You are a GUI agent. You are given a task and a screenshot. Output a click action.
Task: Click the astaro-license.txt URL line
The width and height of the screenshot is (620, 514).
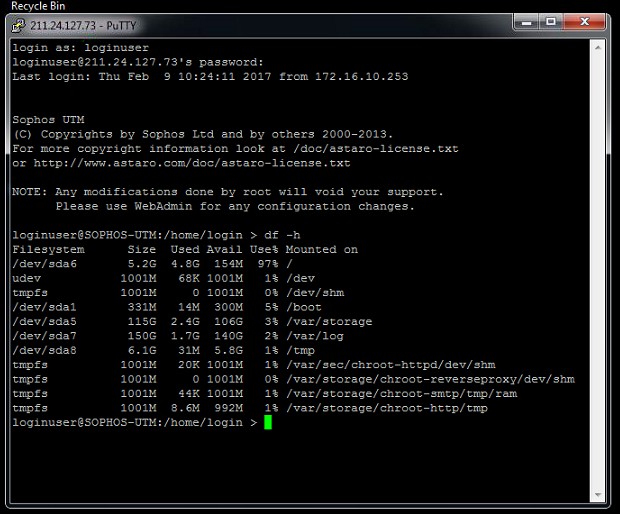(181, 163)
